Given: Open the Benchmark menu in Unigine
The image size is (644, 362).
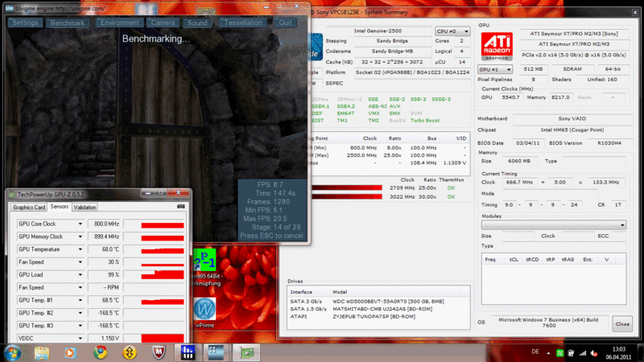Looking at the screenshot, I should pos(68,23).
